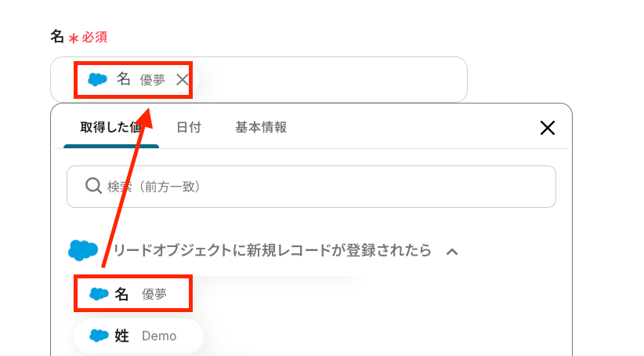The width and height of the screenshot is (644, 356).
Task: Close the value picker panel
Action: pyautogui.click(x=548, y=128)
